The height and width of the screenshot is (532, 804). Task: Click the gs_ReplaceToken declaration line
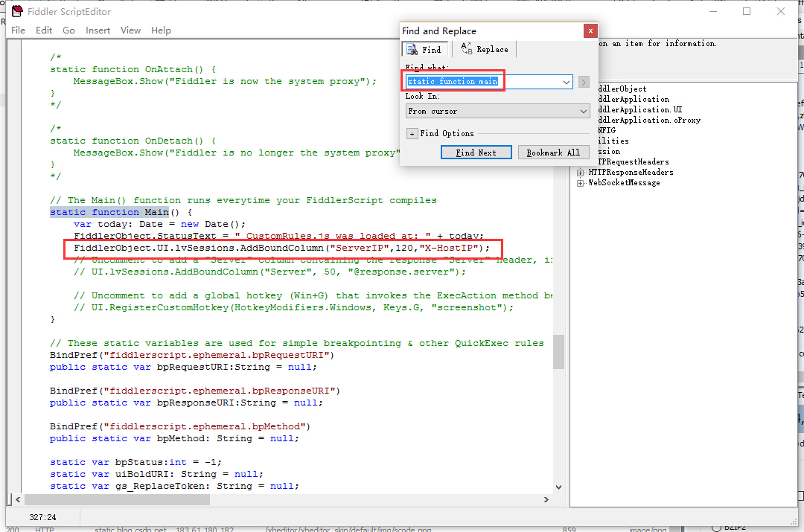[174, 486]
